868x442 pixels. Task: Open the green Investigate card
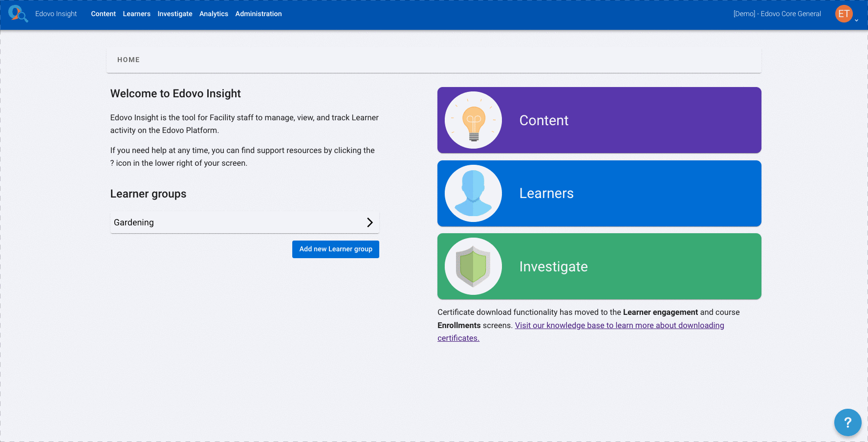tap(599, 266)
